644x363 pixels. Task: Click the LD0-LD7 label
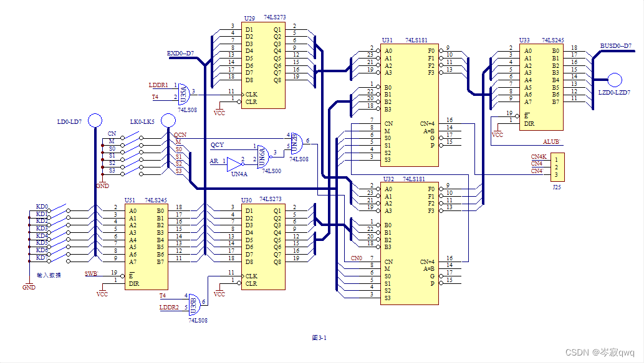(x=69, y=122)
